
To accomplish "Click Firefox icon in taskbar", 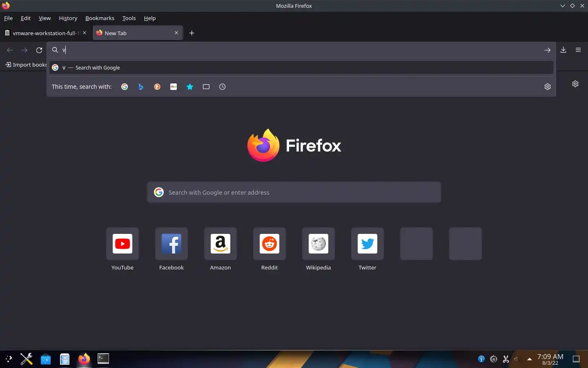I will 84,359.
